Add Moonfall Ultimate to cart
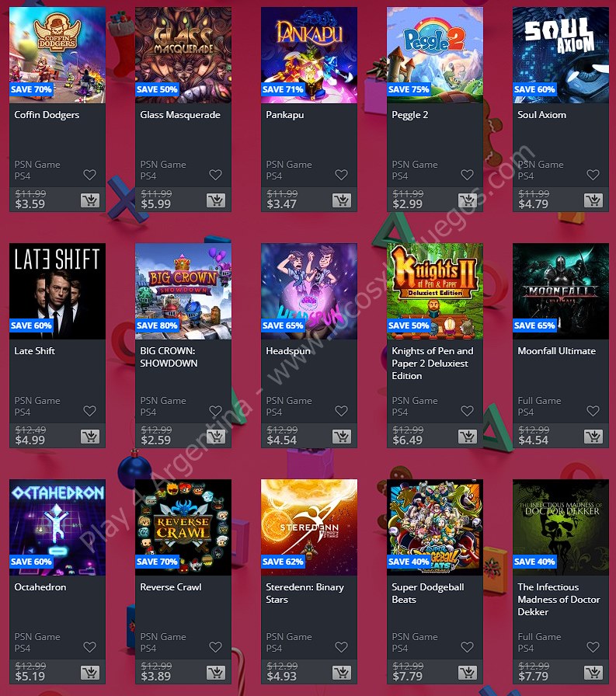The height and width of the screenshot is (696, 616). click(593, 437)
